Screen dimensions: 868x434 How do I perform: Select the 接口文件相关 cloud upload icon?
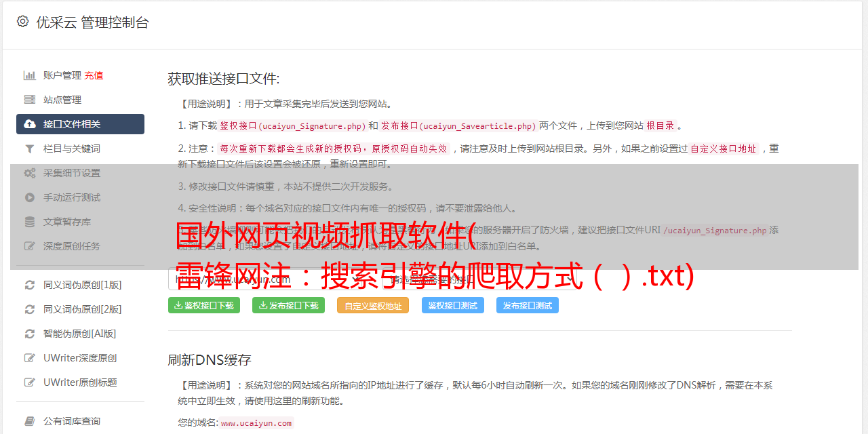click(30, 124)
